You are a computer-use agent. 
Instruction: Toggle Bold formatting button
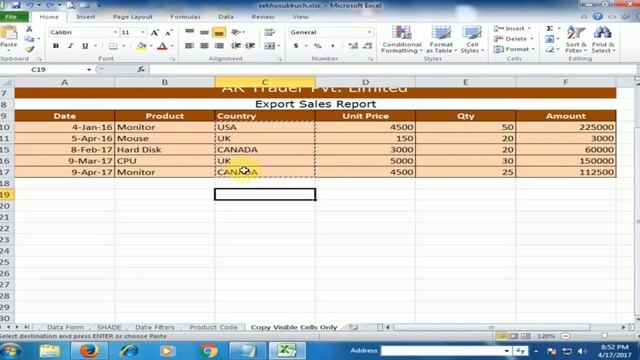pyautogui.click(x=56, y=46)
